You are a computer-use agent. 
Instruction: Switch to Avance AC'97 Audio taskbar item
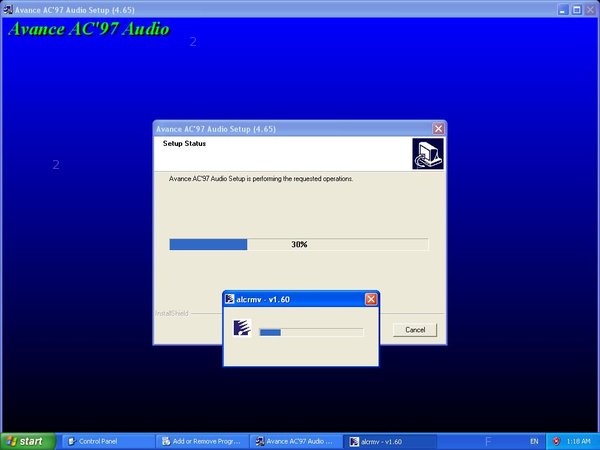click(296, 442)
